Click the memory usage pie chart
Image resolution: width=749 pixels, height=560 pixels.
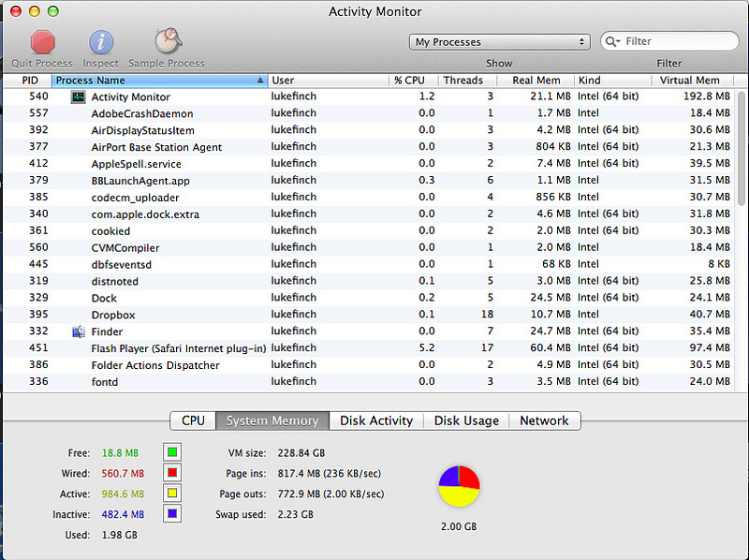coord(459,486)
